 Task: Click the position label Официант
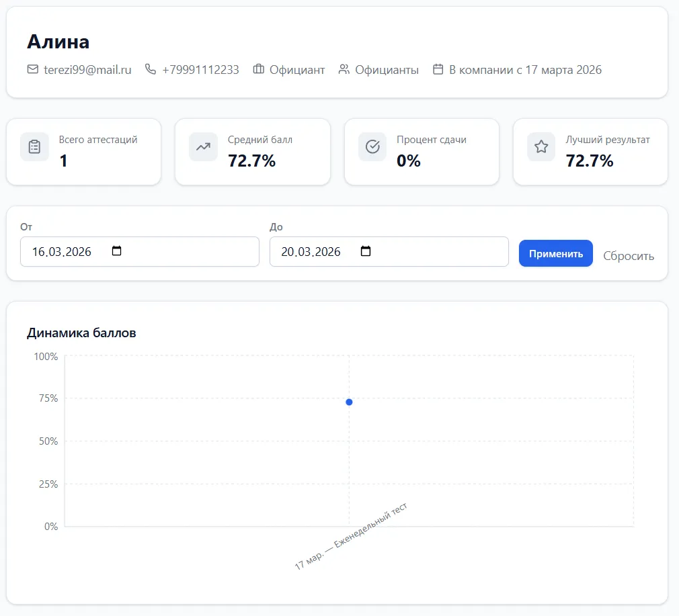(297, 70)
